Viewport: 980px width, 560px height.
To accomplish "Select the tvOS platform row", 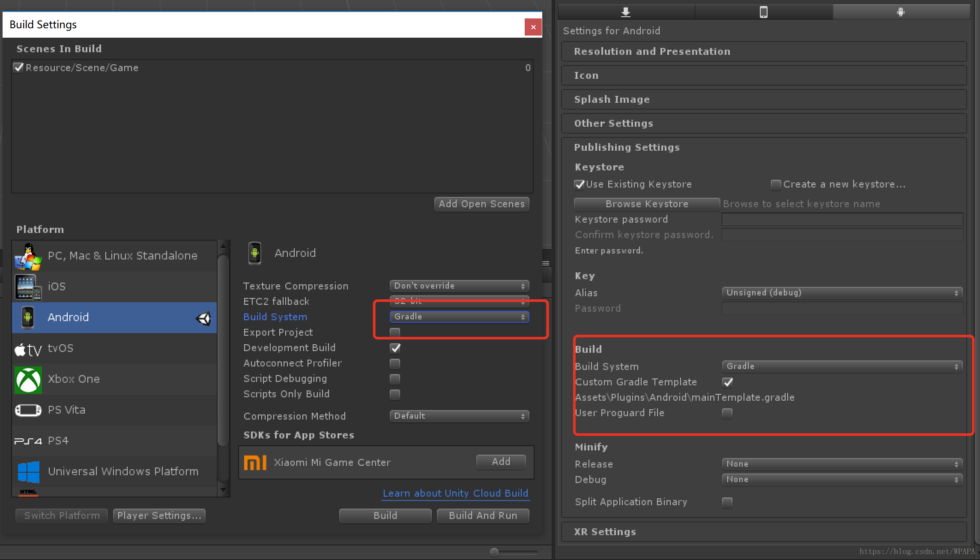I will tap(114, 349).
